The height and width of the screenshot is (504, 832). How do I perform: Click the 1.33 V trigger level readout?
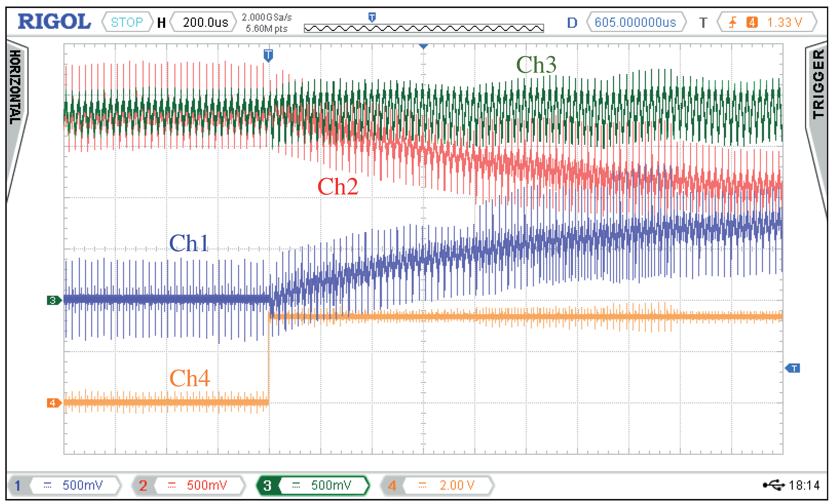(x=784, y=23)
